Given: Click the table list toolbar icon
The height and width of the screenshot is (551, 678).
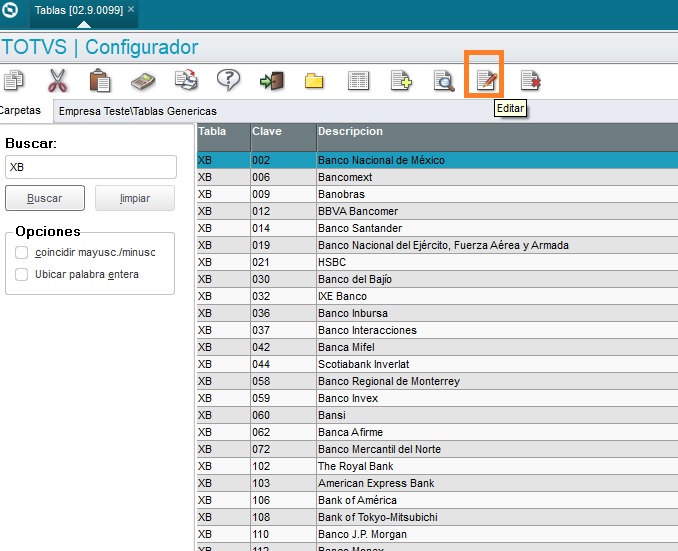Looking at the screenshot, I should [x=358, y=81].
